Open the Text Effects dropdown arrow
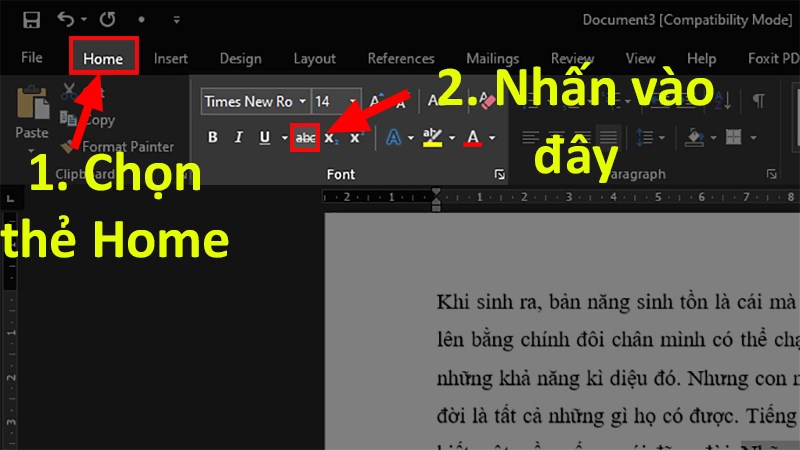The height and width of the screenshot is (450, 800). coord(411,137)
